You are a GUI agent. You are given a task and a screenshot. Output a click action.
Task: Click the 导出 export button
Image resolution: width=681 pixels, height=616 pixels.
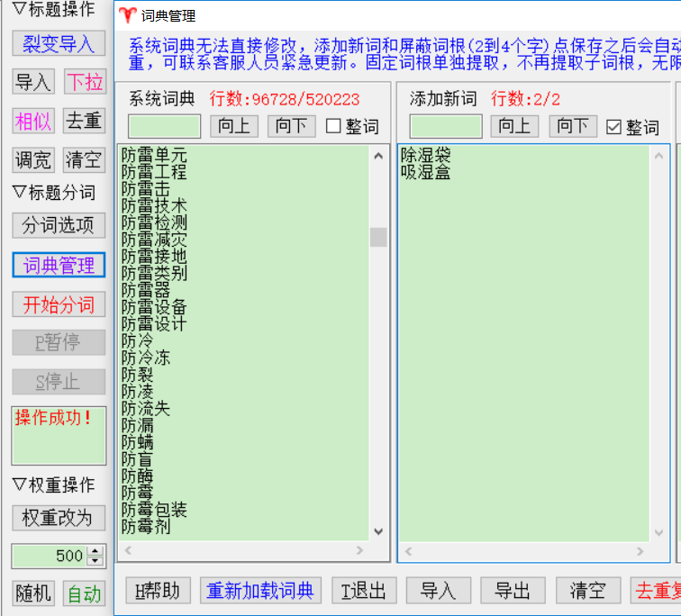pos(513,591)
